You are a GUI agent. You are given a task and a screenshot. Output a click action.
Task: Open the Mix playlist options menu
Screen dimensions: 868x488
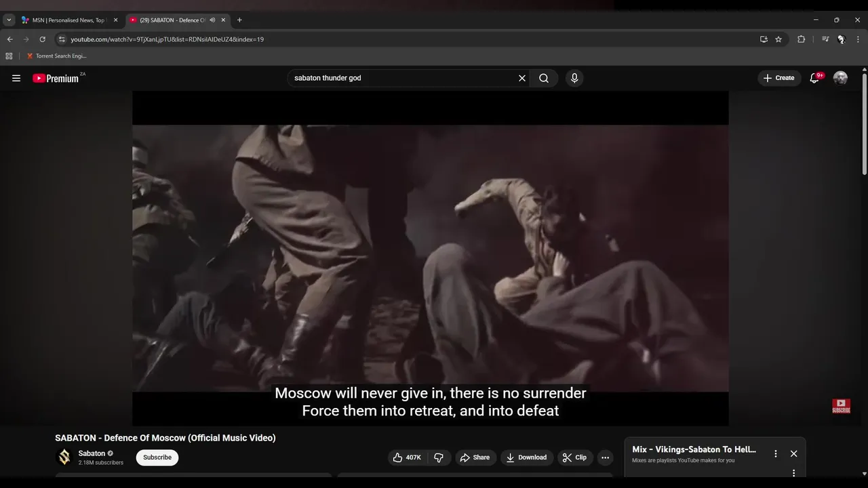coord(776,453)
